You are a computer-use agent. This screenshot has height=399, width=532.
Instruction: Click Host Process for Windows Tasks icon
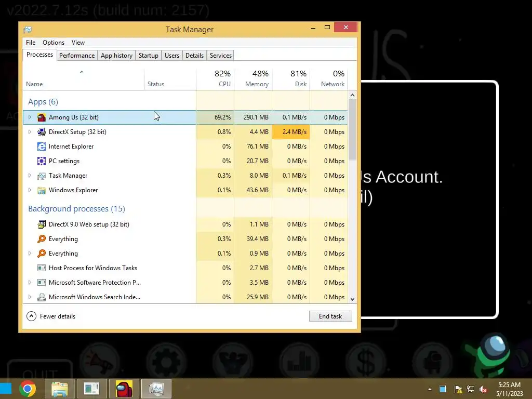(x=42, y=268)
